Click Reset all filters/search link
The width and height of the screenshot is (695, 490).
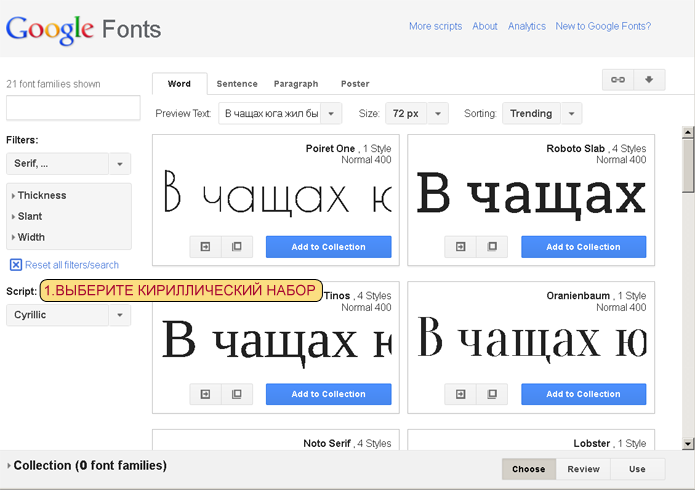72,265
